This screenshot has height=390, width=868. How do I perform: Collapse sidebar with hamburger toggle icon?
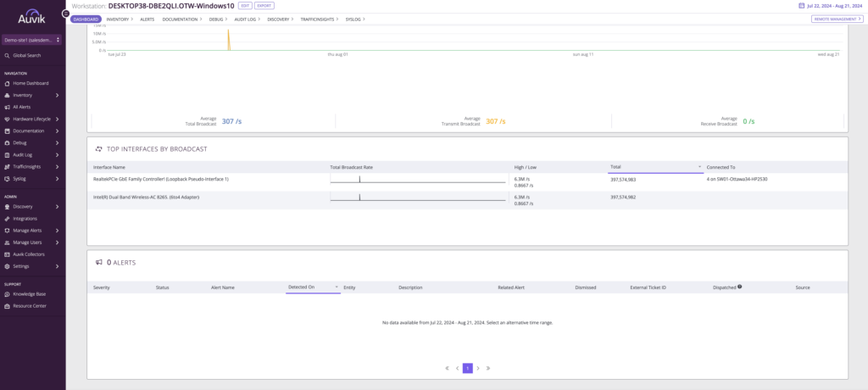coord(66,13)
